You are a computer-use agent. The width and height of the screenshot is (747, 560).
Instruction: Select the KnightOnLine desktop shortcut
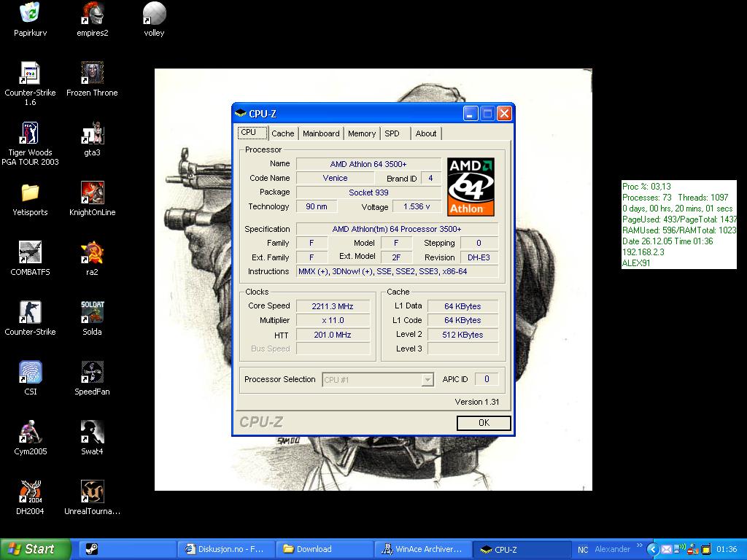[x=92, y=199]
